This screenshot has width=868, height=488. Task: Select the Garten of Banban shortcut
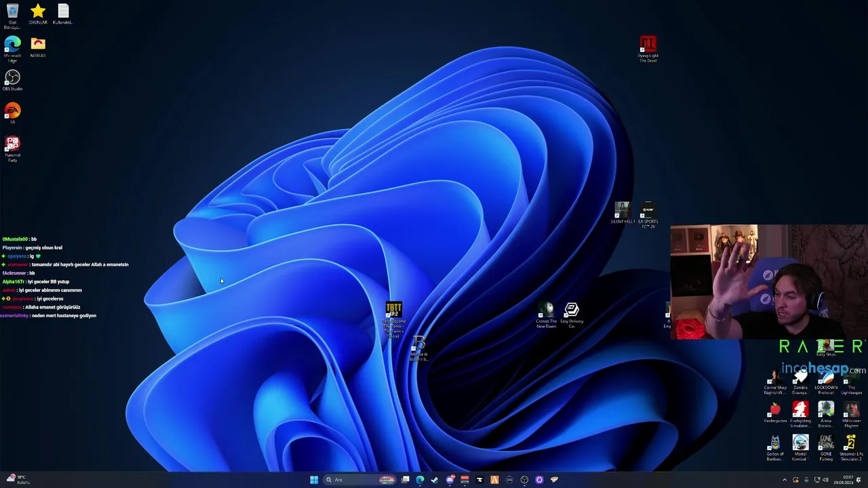click(774, 448)
